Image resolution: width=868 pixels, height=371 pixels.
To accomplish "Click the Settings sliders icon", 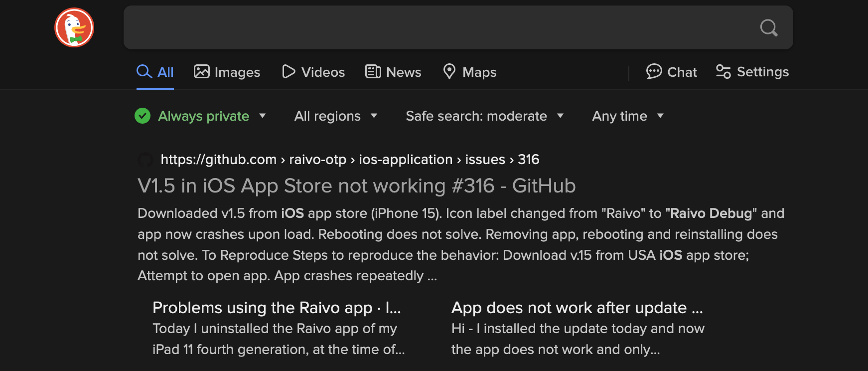I will pos(723,72).
